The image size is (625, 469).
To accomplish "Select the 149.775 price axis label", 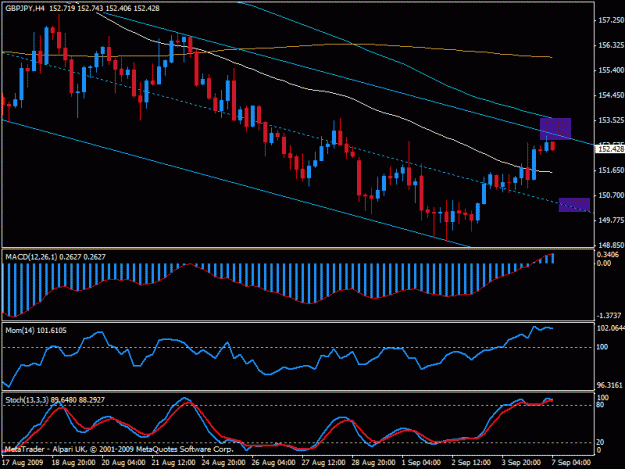I will (611, 220).
